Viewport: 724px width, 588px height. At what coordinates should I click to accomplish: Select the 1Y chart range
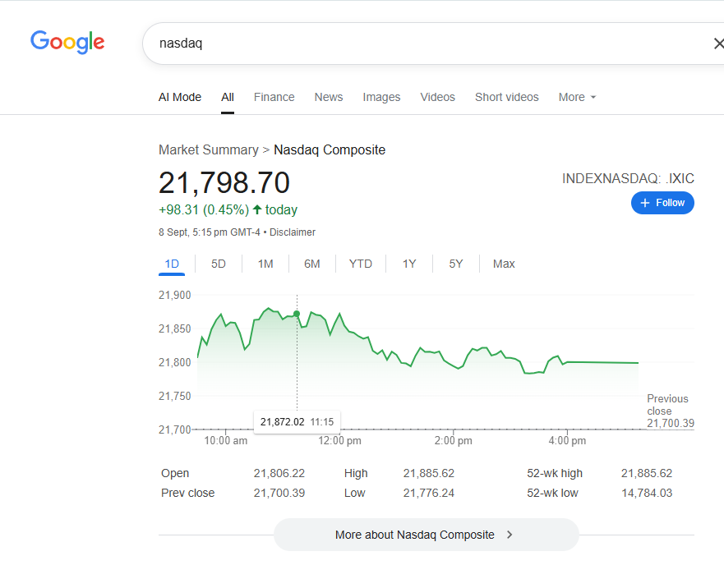[408, 264]
